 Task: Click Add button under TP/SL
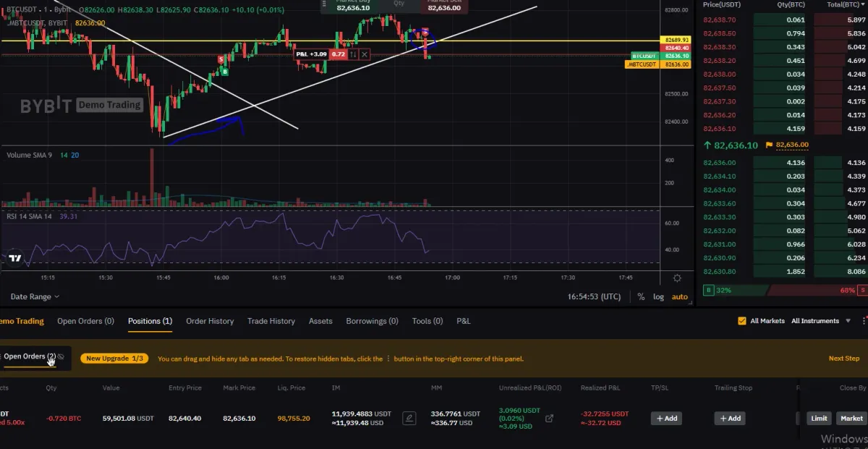tap(666, 418)
